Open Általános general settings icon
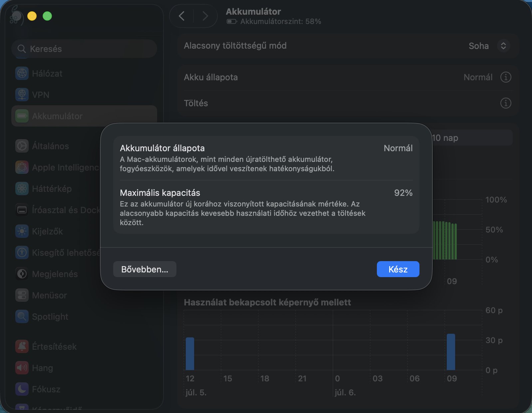Screen dimensions: 532x413 [22, 146]
